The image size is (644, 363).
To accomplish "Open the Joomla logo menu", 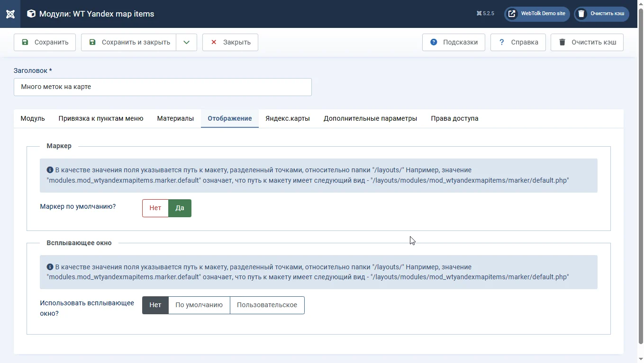I will [x=10, y=14].
